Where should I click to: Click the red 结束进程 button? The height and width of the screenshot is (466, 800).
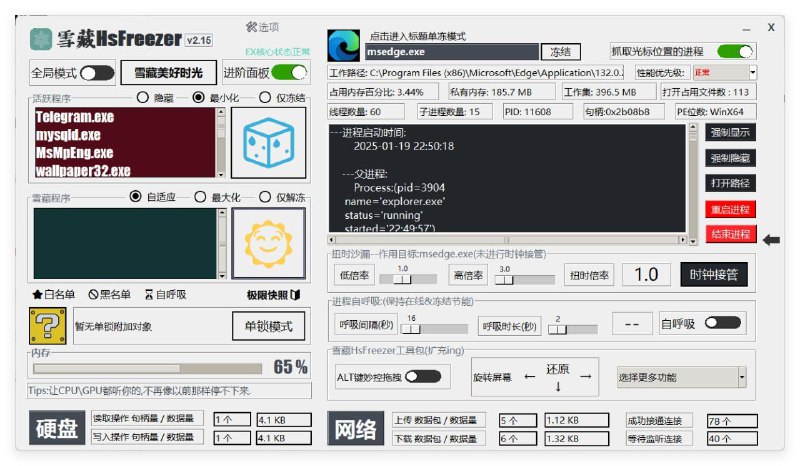click(730, 234)
